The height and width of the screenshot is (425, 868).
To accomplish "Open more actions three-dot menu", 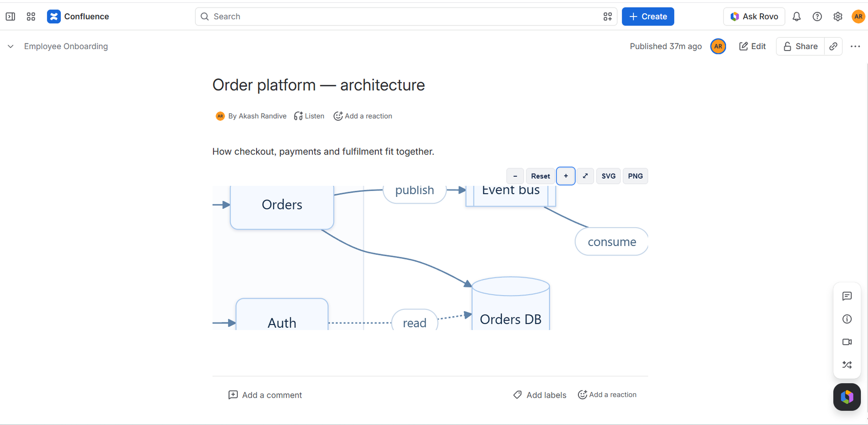I will coord(855,46).
